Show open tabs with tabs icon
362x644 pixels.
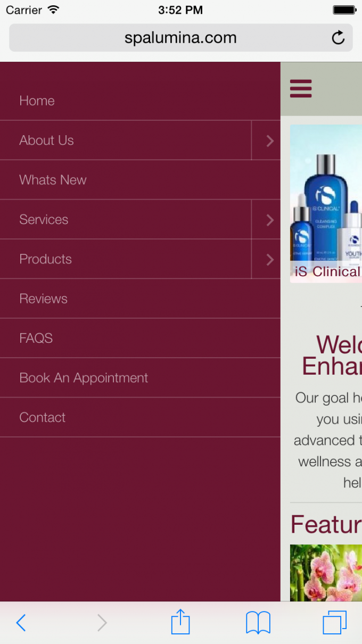point(335,623)
